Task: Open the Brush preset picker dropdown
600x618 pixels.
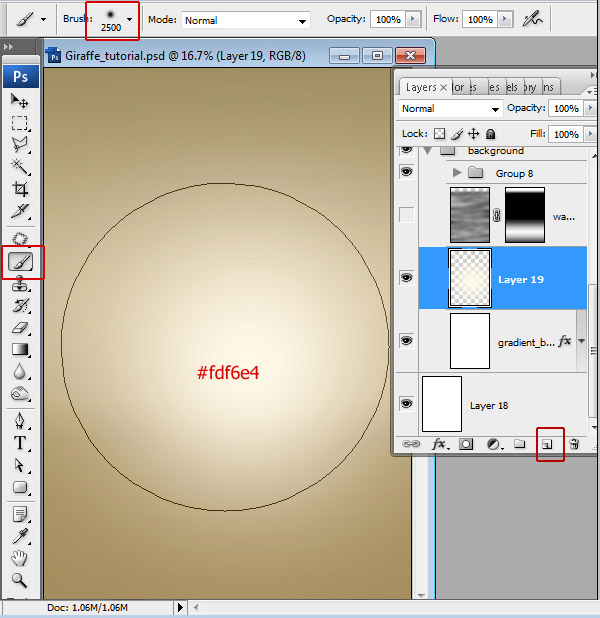Action: tap(129, 19)
